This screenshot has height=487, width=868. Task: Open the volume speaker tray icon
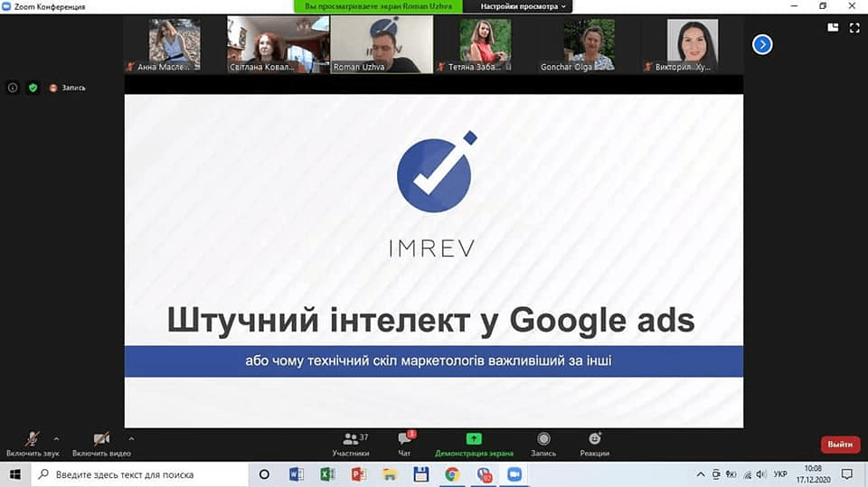point(761,474)
